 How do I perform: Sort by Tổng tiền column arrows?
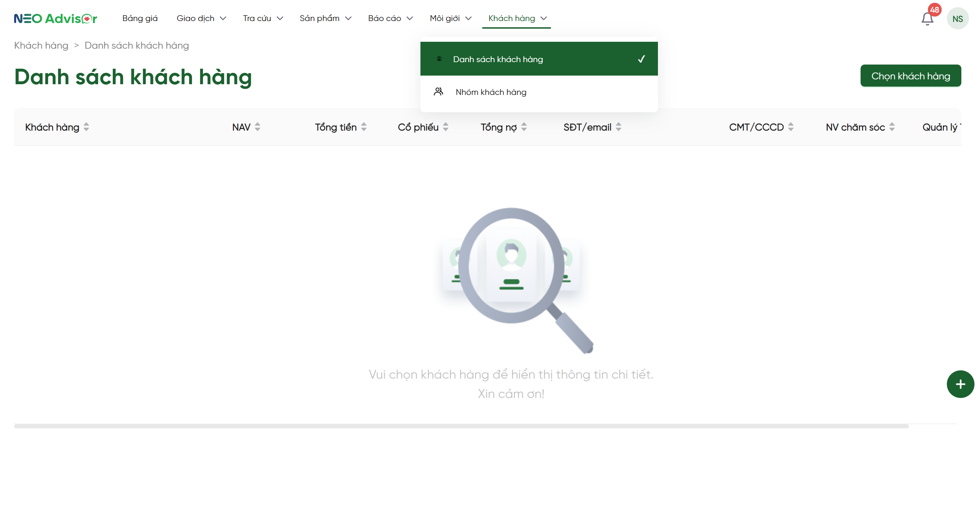pyautogui.click(x=364, y=127)
